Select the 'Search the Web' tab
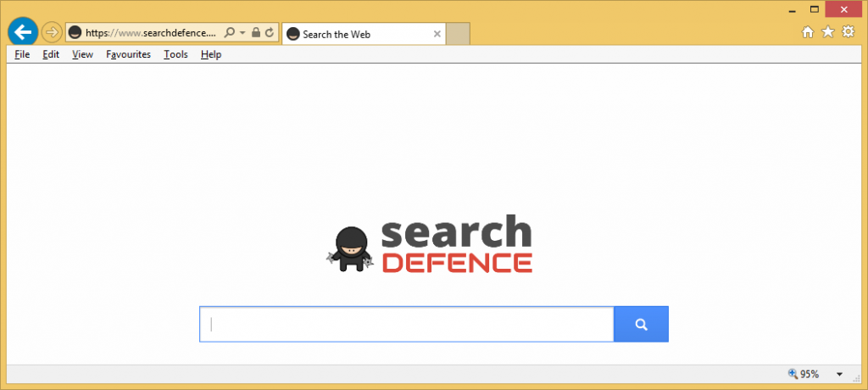The image size is (868, 390). 364,34
